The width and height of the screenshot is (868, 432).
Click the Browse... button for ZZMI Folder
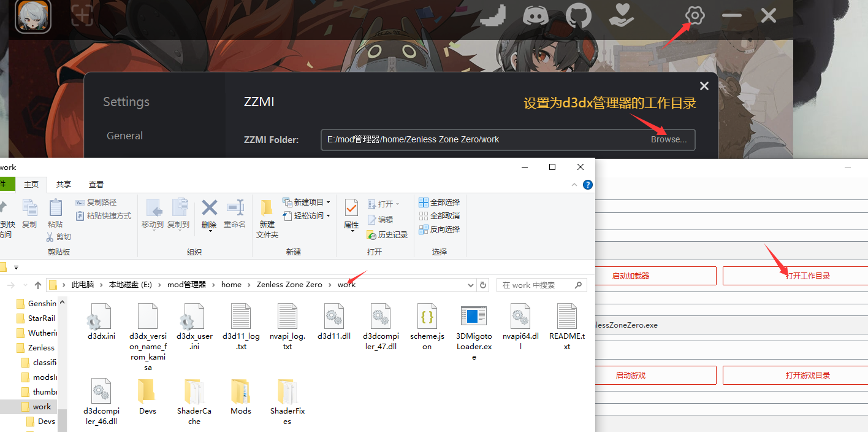click(669, 139)
